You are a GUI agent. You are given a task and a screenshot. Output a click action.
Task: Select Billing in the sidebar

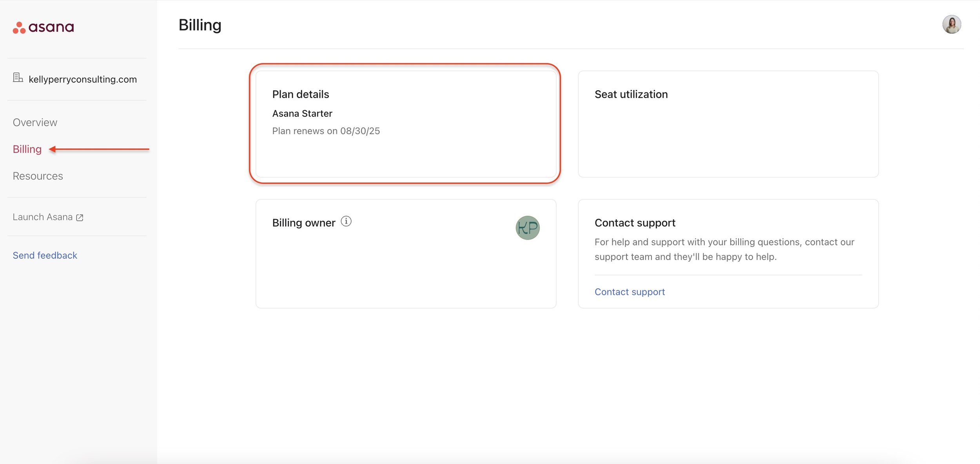27,149
